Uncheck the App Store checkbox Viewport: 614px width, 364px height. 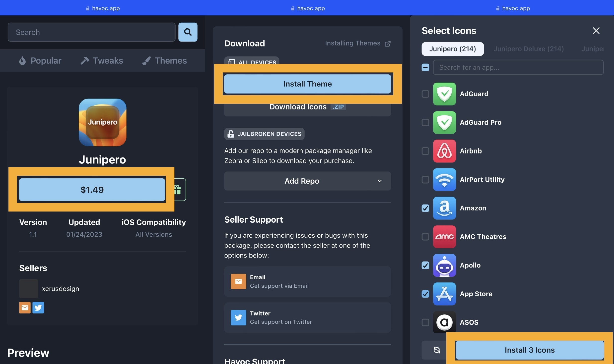point(425,294)
